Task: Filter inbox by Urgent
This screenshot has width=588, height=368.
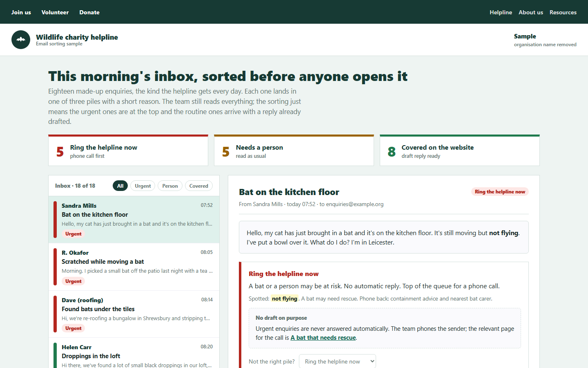Action: (x=143, y=186)
